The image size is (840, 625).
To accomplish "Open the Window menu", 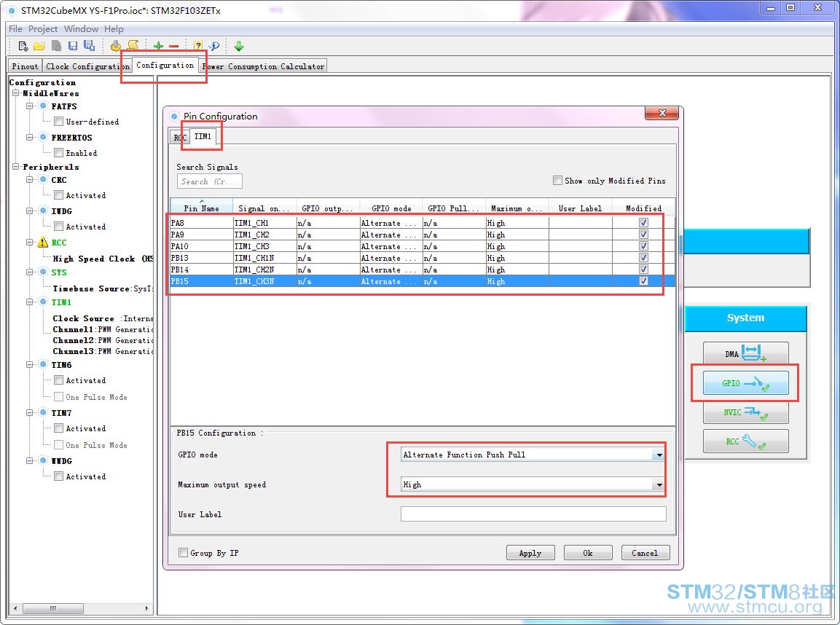I will 81,29.
